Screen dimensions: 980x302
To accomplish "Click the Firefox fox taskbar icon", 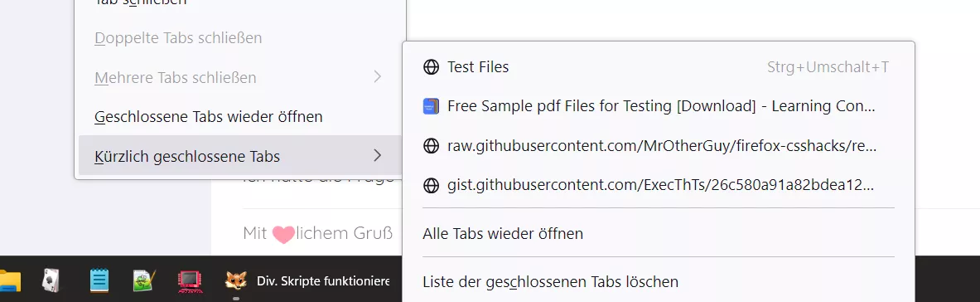I will [x=235, y=280].
